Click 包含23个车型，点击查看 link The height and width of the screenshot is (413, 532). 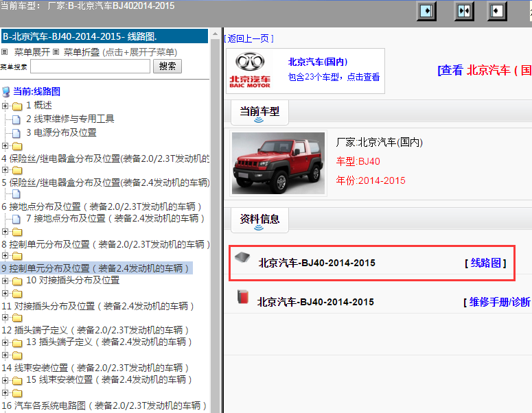pos(334,77)
